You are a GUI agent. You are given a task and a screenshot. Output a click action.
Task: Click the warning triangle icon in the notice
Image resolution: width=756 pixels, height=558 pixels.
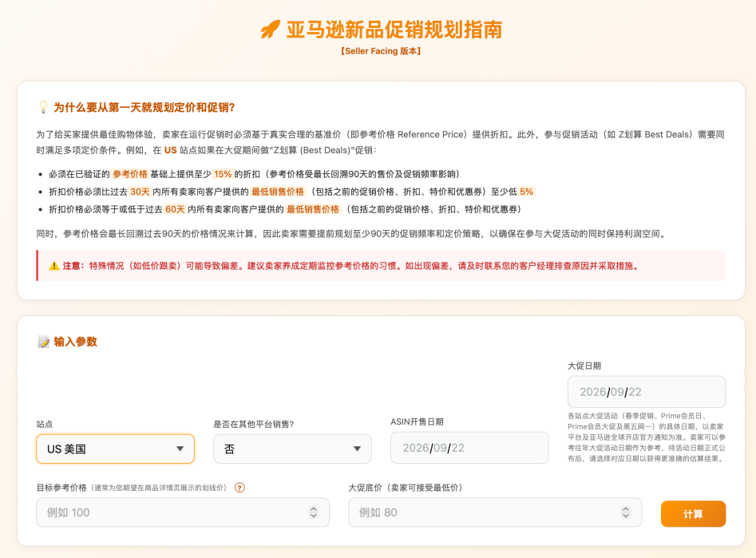[54, 266]
